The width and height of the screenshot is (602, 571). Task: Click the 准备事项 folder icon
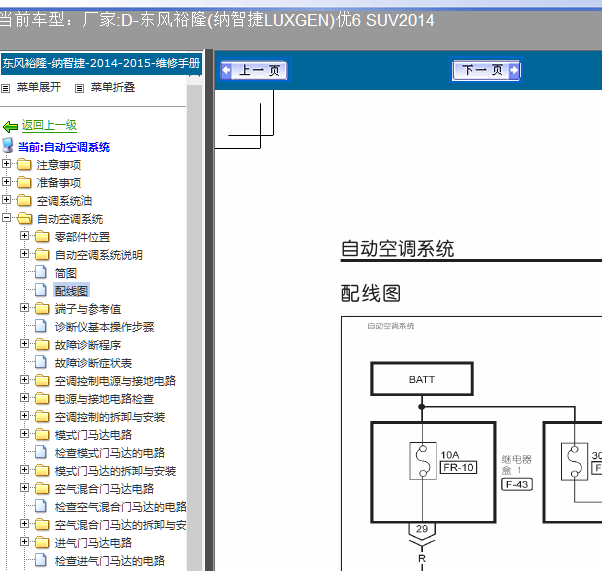pos(24,182)
